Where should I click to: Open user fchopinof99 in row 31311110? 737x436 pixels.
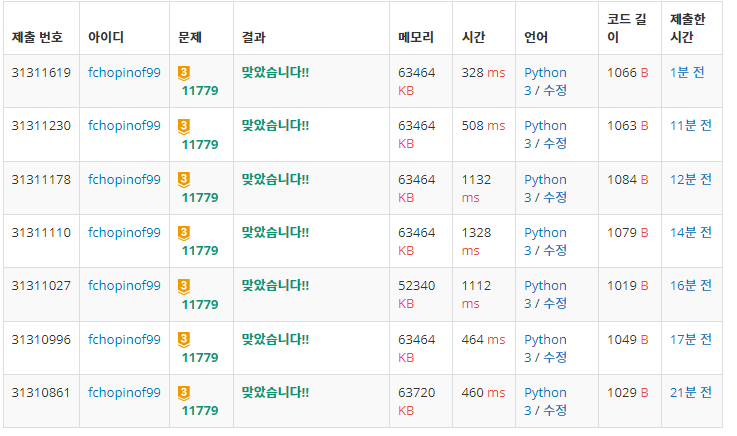tap(124, 233)
